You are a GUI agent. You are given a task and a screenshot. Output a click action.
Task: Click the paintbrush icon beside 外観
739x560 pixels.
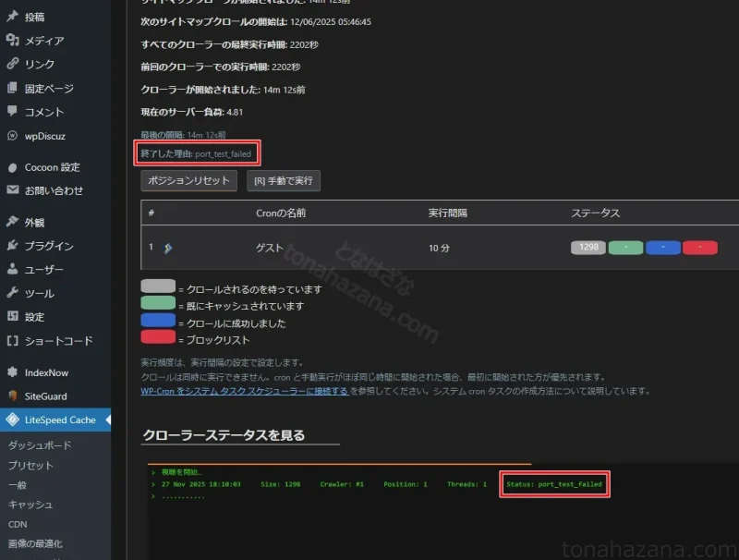[12, 222]
